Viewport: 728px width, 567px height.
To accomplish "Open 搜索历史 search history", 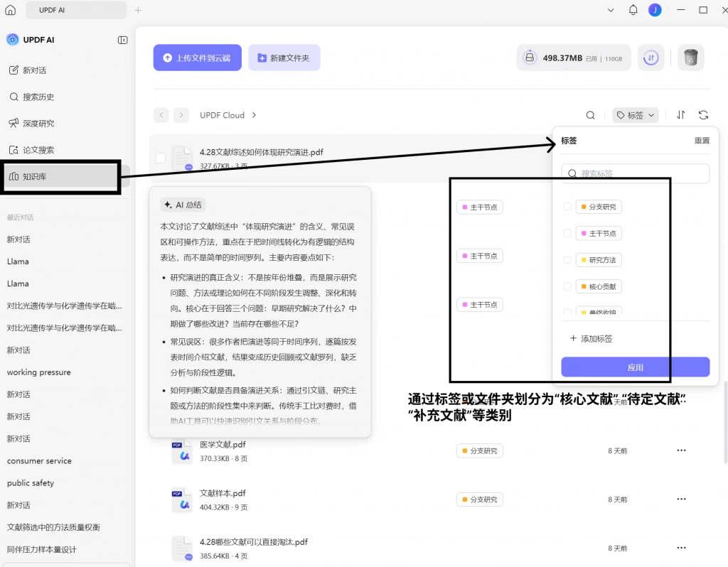I will pos(31,97).
